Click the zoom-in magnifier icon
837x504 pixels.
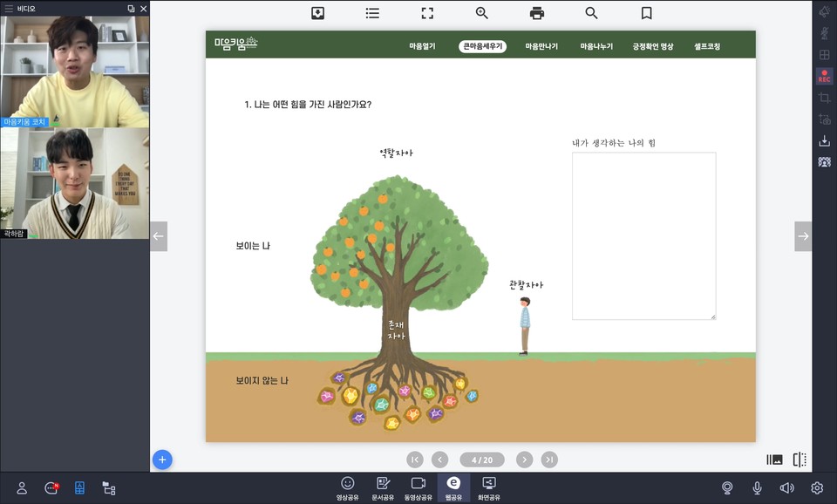pyautogui.click(x=482, y=13)
